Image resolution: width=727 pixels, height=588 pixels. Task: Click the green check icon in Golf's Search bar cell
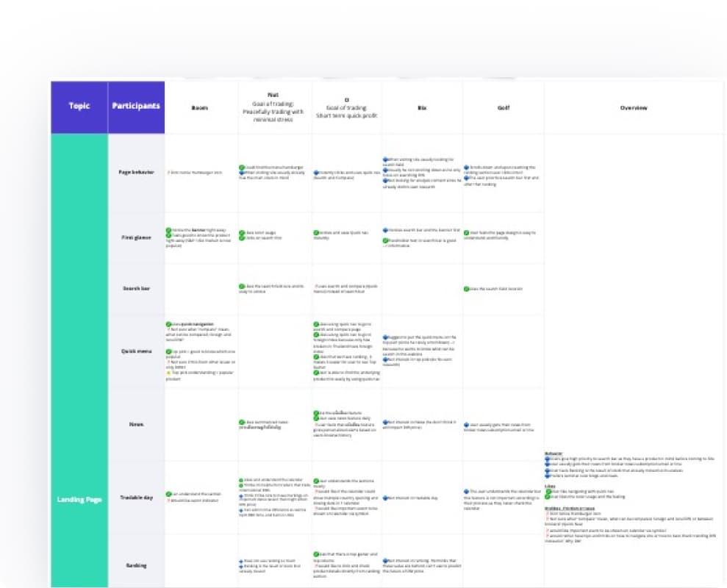(x=466, y=289)
